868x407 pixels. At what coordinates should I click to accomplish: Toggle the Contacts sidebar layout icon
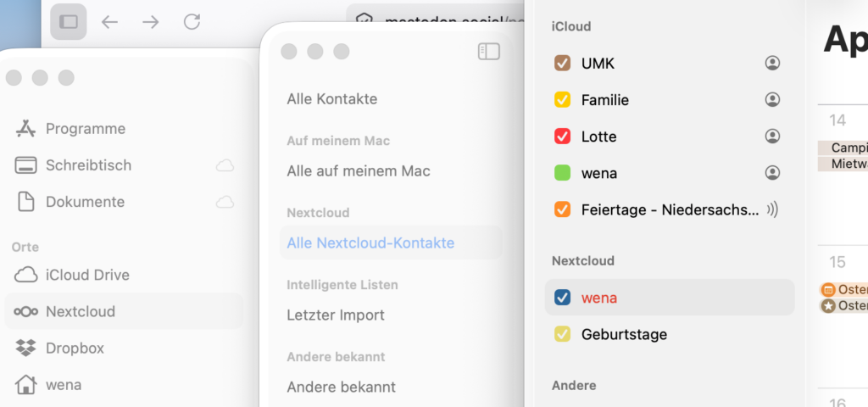coord(489,52)
